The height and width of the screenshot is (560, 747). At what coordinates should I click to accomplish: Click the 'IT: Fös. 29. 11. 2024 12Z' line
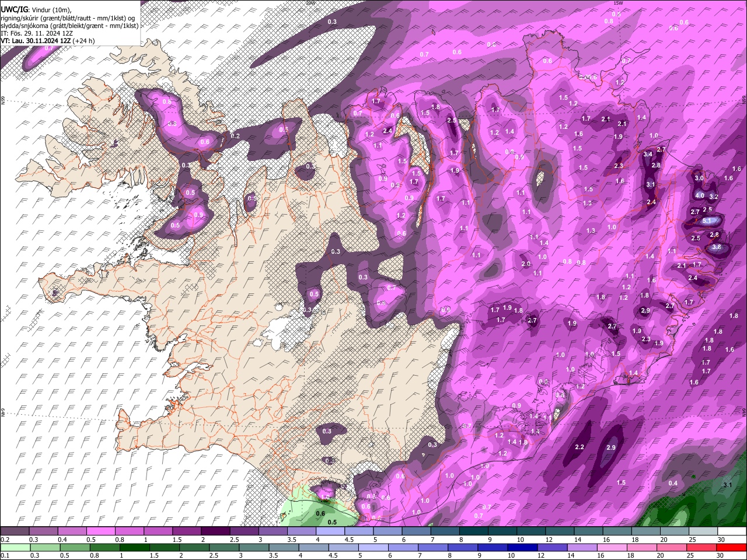coord(37,33)
